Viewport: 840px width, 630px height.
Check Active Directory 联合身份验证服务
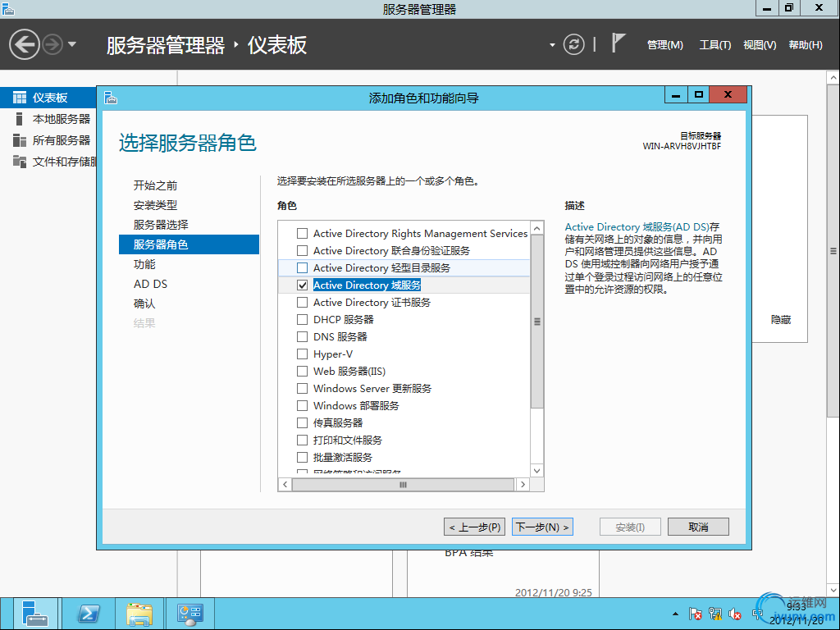(x=302, y=251)
